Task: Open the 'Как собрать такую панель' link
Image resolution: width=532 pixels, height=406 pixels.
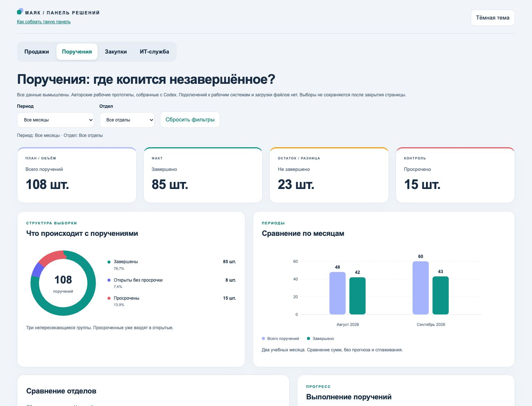Action: [44, 22]
